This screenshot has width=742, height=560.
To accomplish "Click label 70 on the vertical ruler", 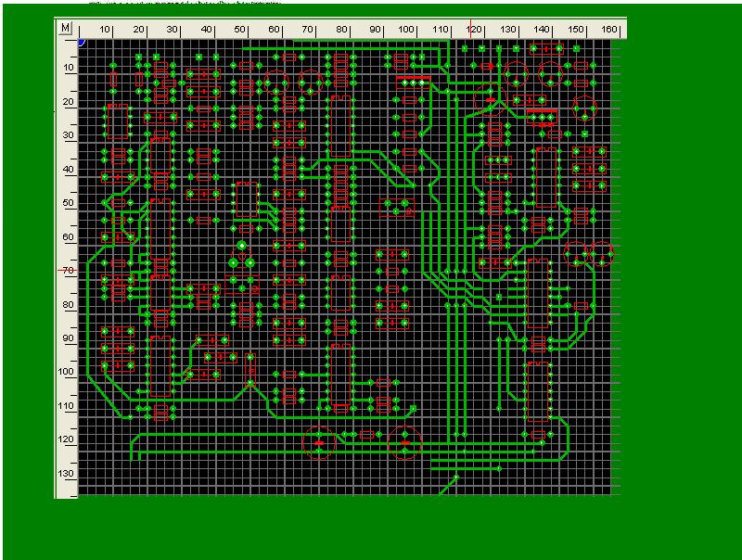I will [69, 271].
